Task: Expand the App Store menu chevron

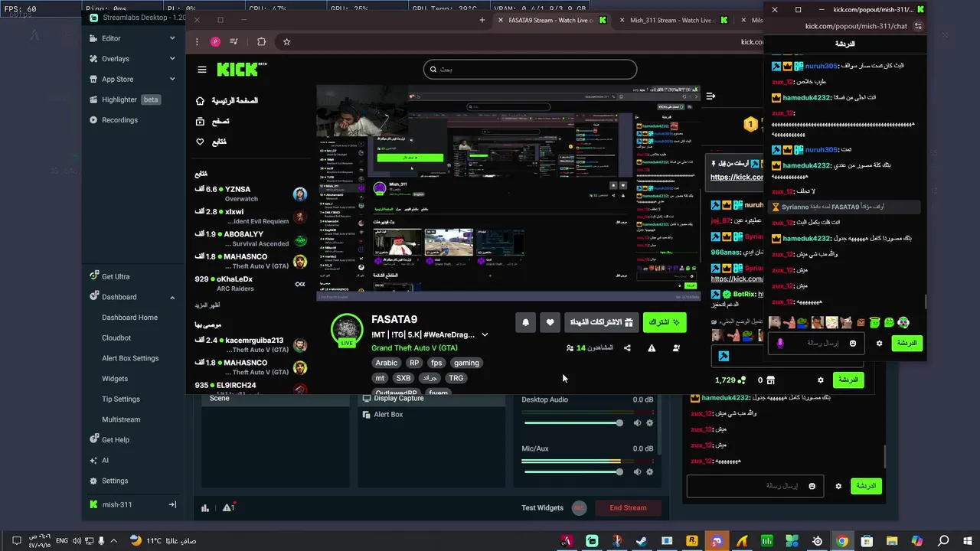Action: (x=172, y=80)
